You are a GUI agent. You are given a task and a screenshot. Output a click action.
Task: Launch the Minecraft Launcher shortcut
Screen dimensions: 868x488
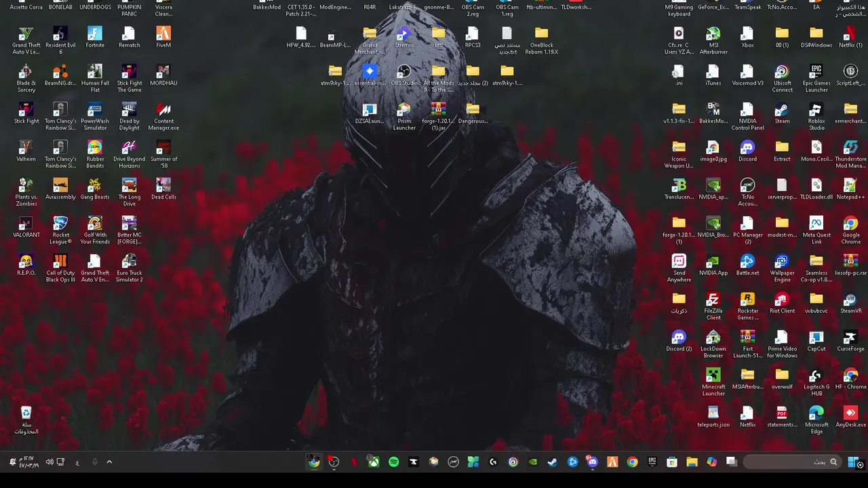pyautogui.click(x=713, y=382)
